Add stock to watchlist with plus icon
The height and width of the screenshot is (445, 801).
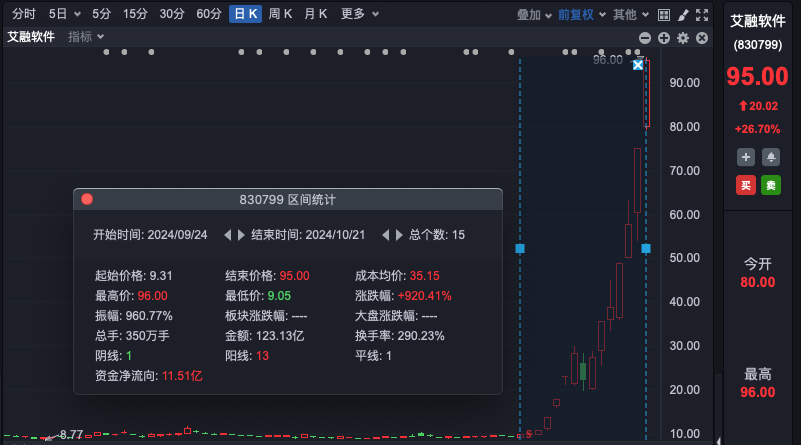click(746, 157)
